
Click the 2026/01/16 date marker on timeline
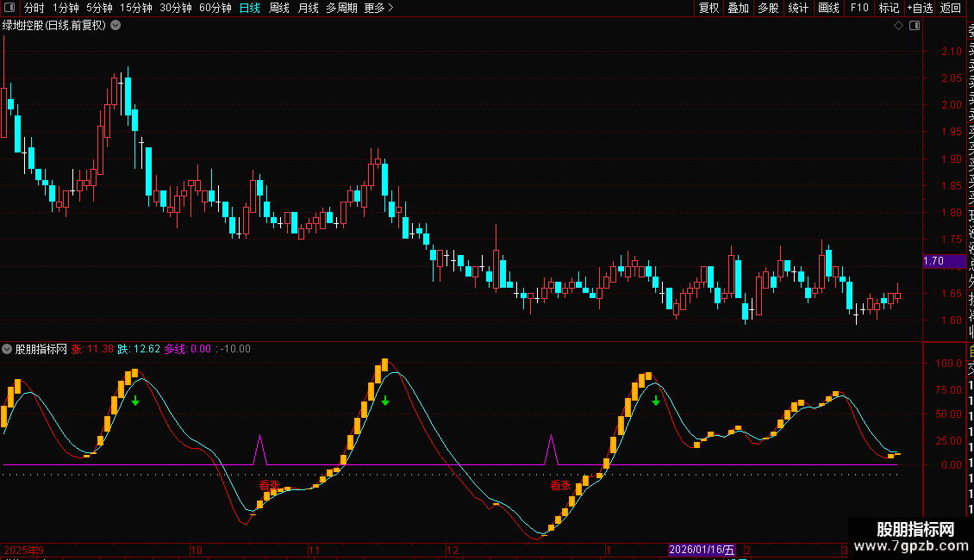coord(703,550)
